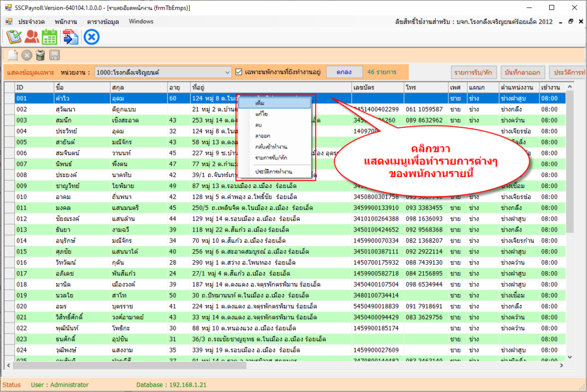Close the inner frmTbEmps child window

point(581,22)
